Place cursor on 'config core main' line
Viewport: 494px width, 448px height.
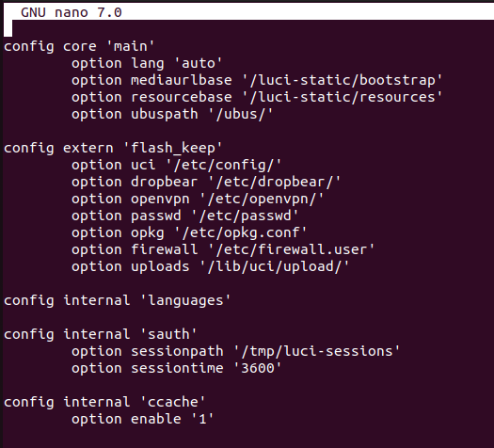(79, 47)
